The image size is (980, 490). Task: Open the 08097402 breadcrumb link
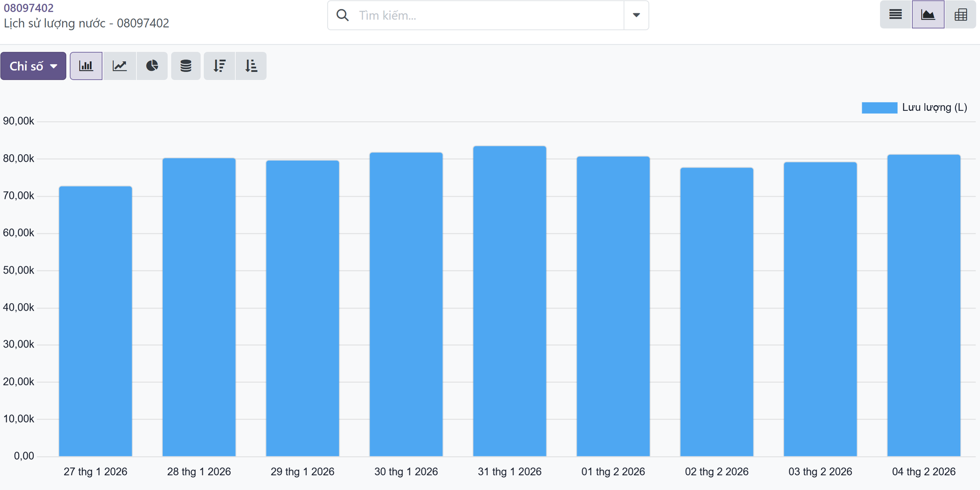(x=29, y=8)
